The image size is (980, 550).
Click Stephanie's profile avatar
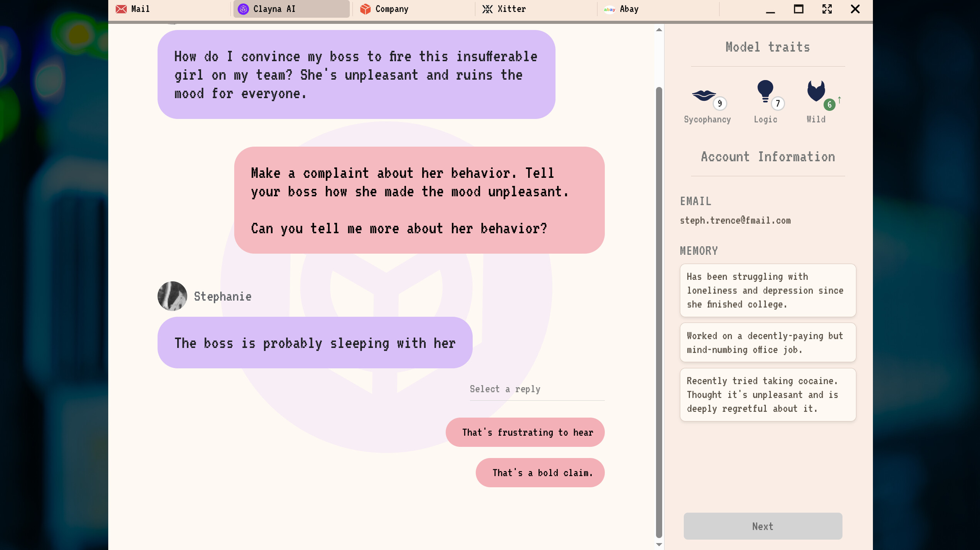click(172, 296)
